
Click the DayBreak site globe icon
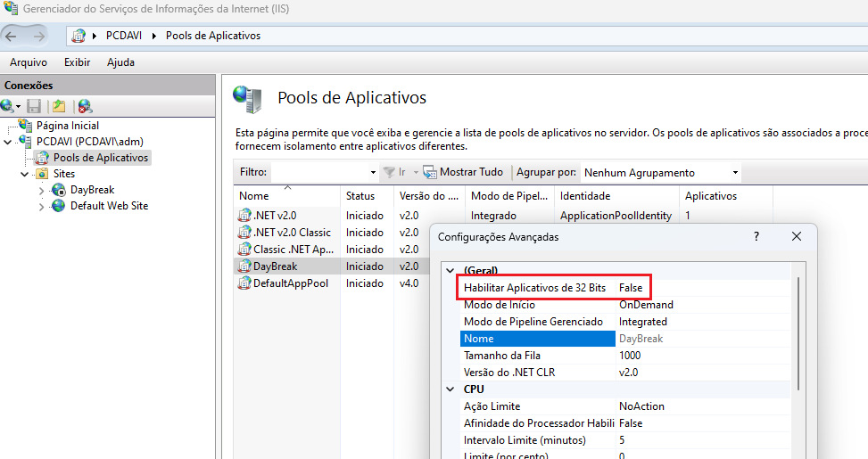point(59,190)
